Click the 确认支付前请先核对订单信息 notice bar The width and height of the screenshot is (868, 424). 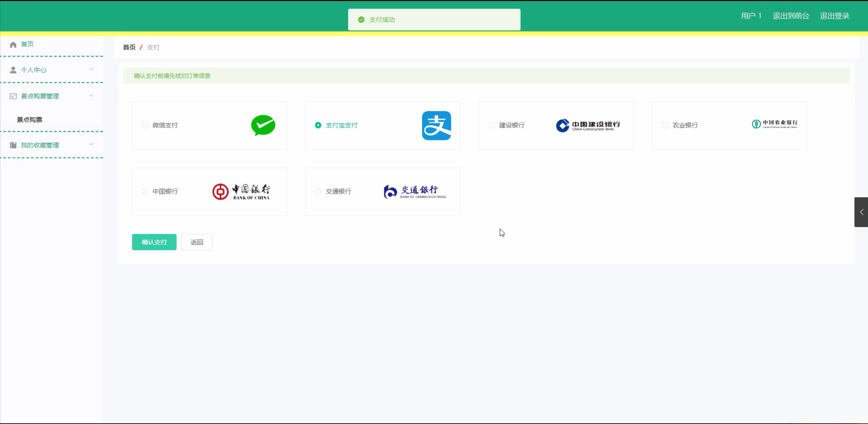coord(487,76)
